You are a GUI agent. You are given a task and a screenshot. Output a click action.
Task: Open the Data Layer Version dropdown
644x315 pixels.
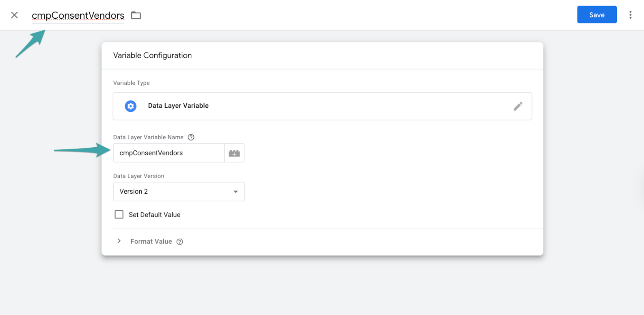(179, 191)
